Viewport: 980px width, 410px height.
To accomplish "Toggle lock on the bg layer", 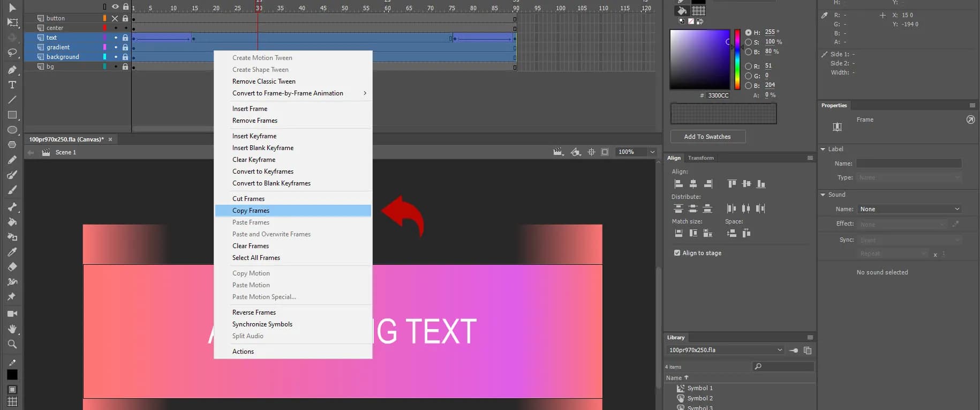I will click(x=125, y=66).
